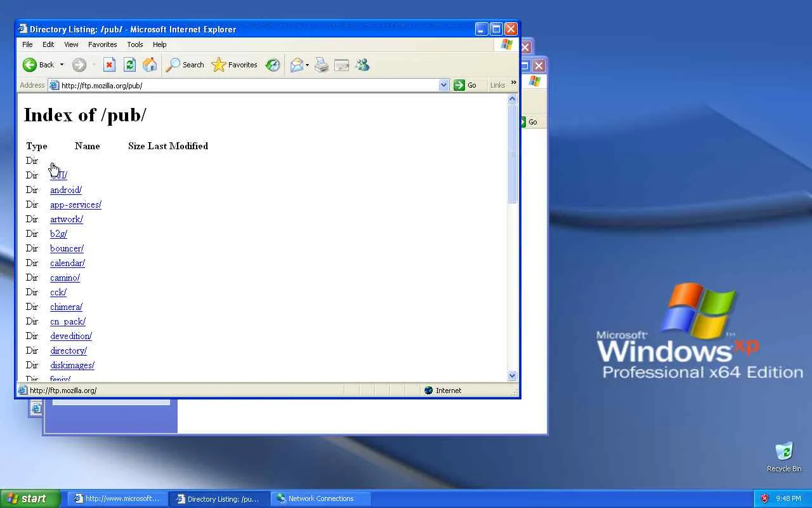Screen dimensions: 812x508
Task: Open the File menu
Action: (x=27, y=44)
